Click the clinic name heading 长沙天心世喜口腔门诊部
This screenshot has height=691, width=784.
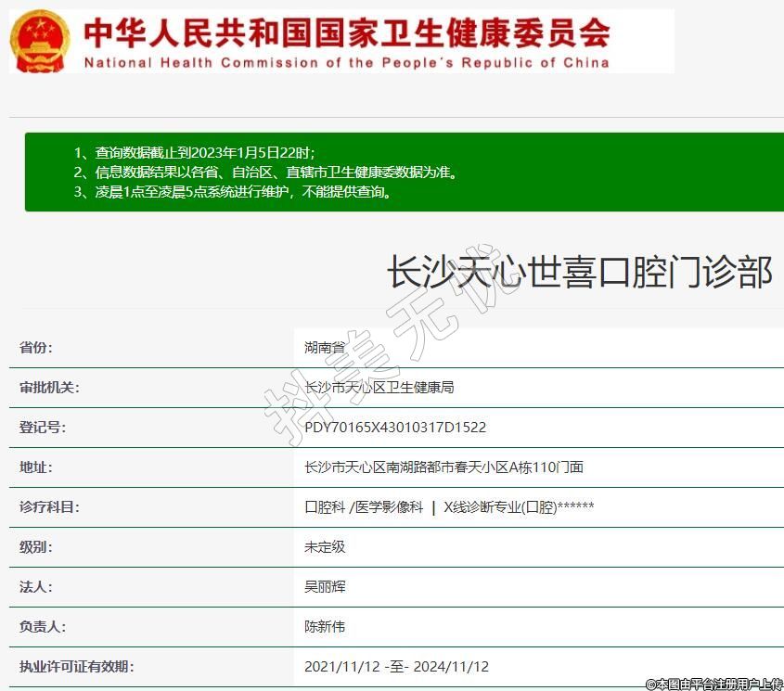tap(579, 275)
